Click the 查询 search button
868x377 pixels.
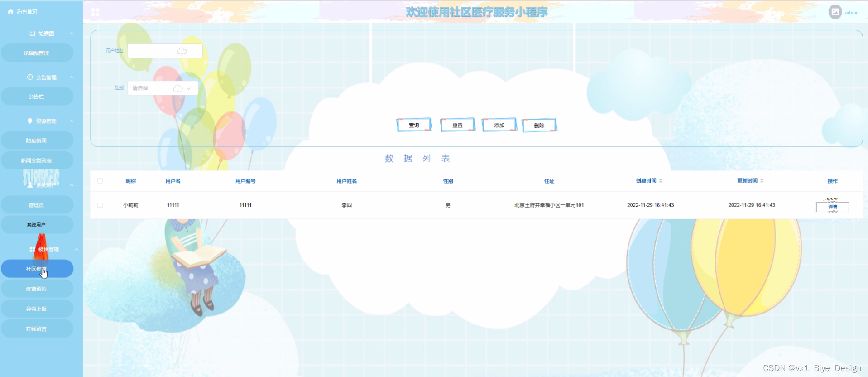[x=414, y=125]
